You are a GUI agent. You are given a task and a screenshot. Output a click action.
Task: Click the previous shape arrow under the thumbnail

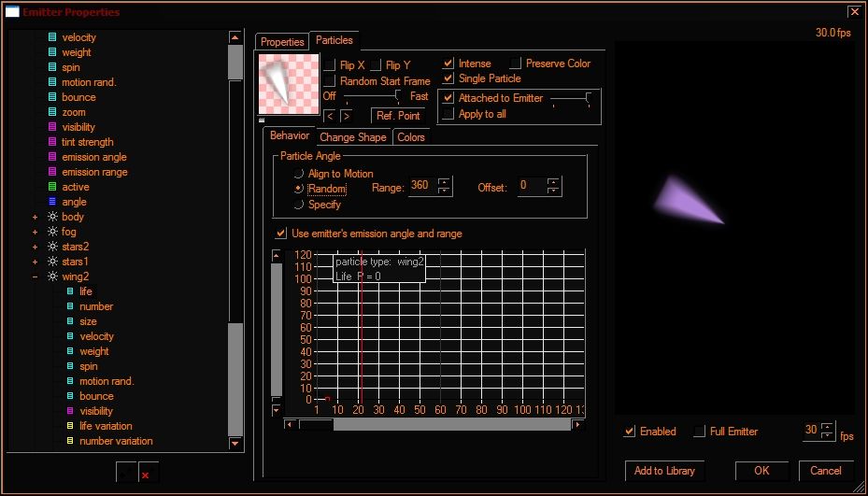[x=330, y=116]
